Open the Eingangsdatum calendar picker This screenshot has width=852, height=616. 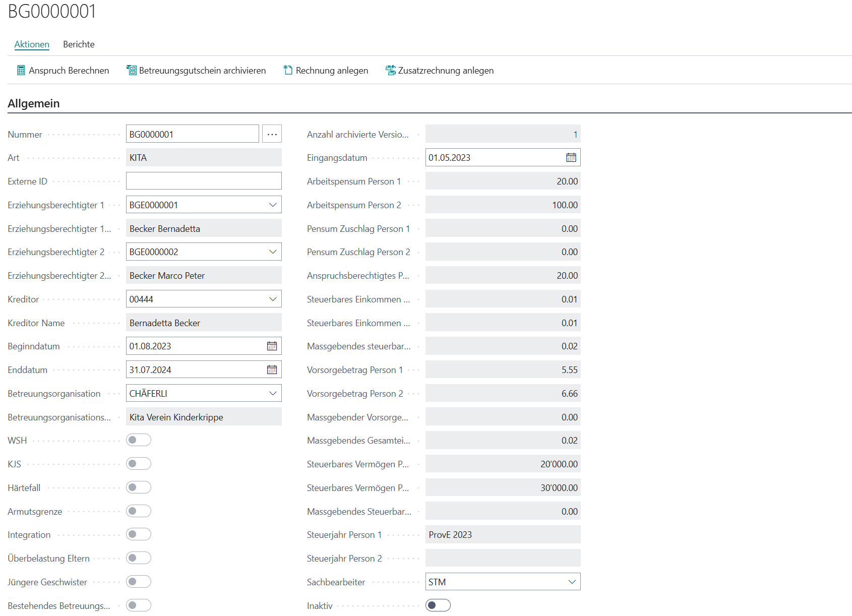pyautogui.click(x=571, y=158)
